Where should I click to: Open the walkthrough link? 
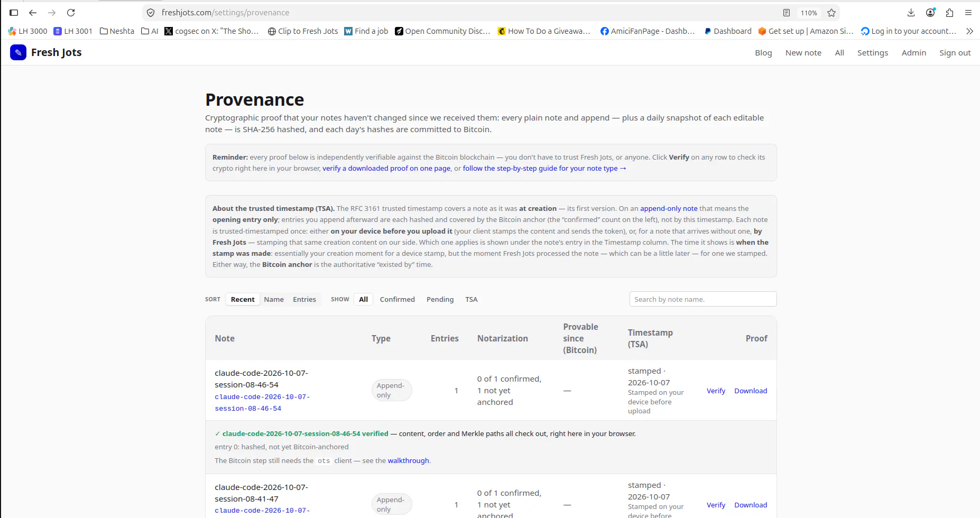click(409, 460)
